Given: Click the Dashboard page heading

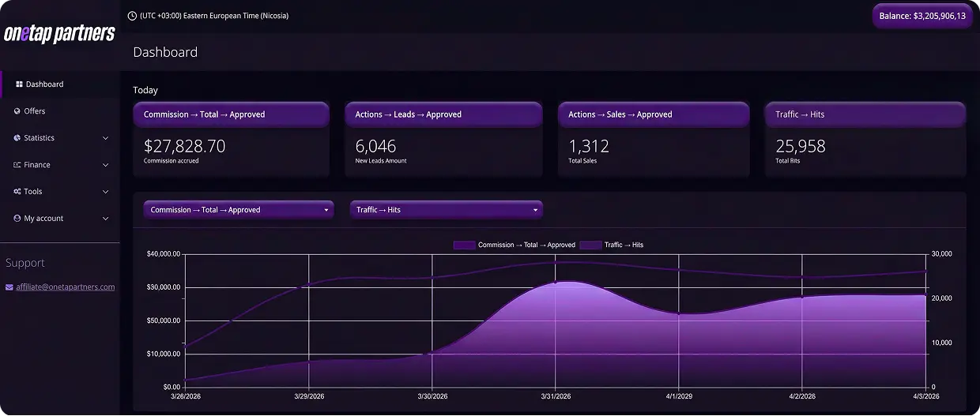Looking at the screenshot, I should (x=165, y=52).
